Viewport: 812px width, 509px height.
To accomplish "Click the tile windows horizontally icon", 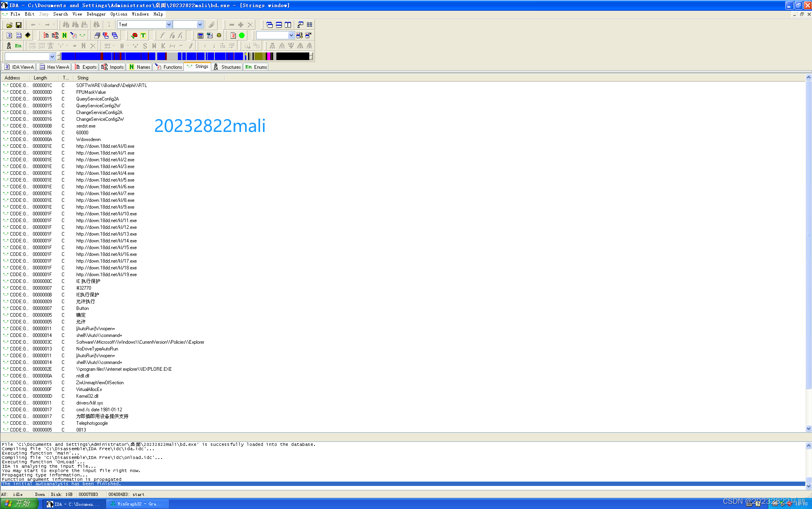I will tap(279, 25).
